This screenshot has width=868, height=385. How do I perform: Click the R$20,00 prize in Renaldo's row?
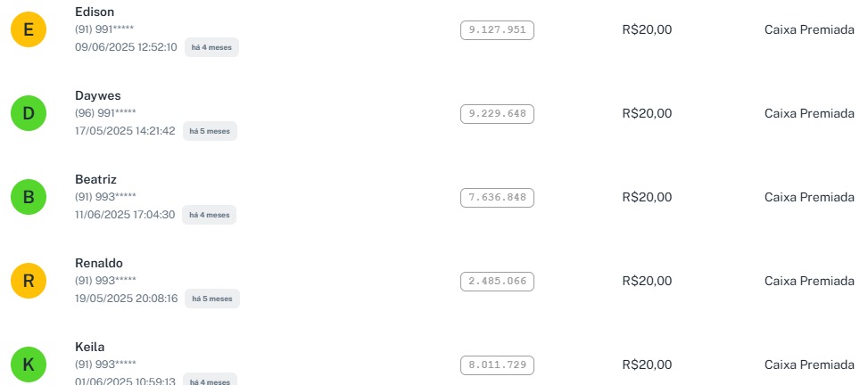point(647,281)
